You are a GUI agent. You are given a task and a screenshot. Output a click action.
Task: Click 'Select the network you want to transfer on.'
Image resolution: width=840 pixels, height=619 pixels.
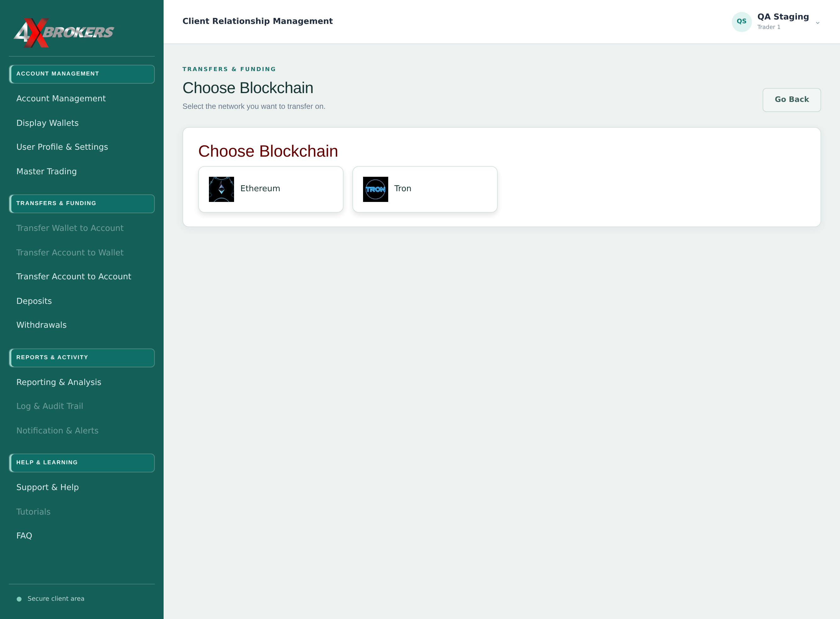point(254,106)
